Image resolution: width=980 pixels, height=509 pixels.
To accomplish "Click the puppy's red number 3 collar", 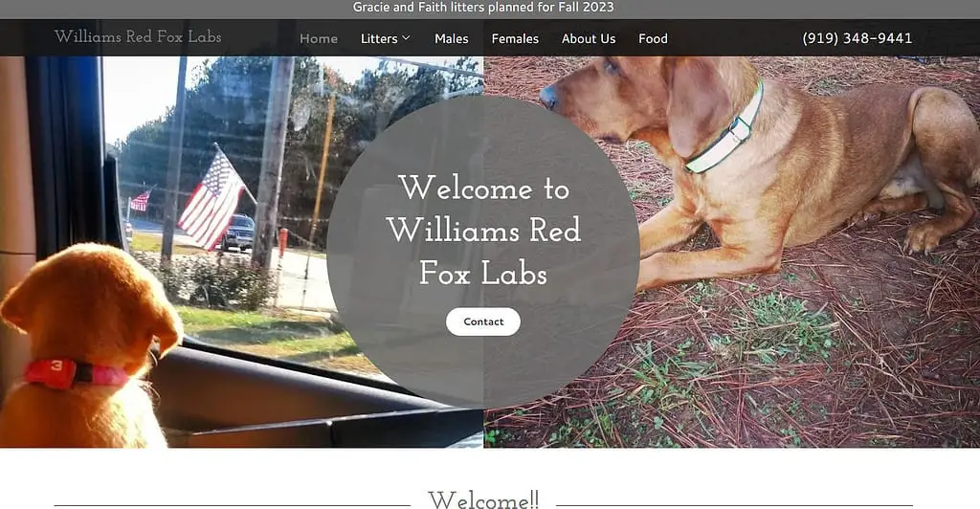I will click(75, 373).
